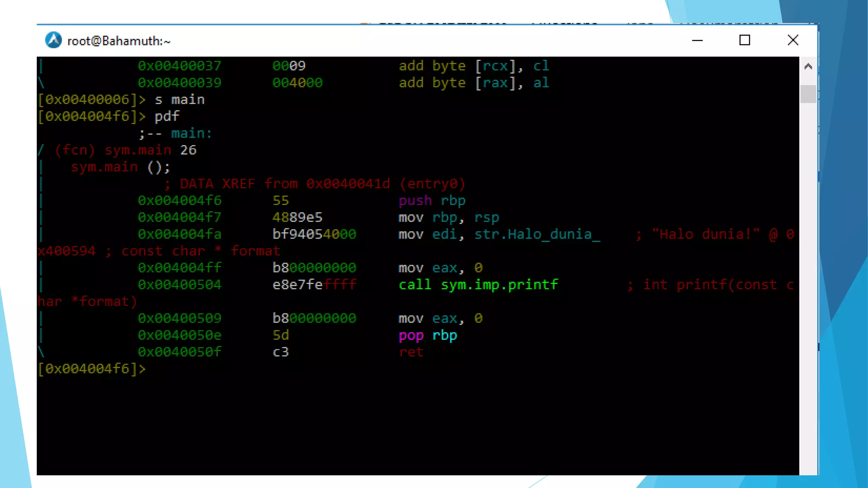Click the terminal app icon in title bar
Screen dimensions: 868x488
[53, 40]
